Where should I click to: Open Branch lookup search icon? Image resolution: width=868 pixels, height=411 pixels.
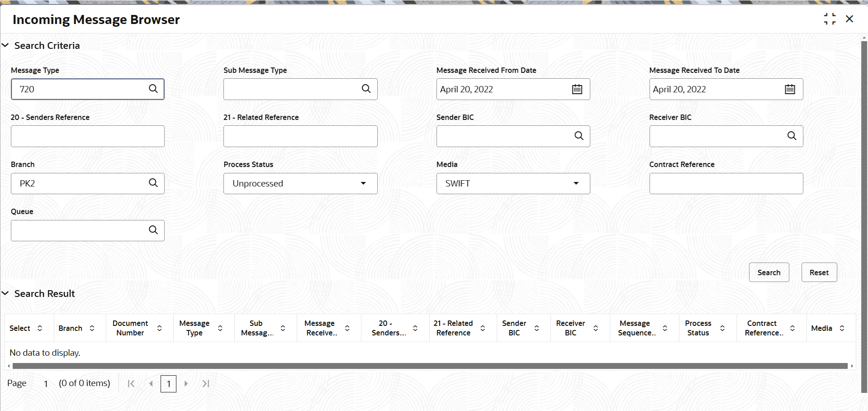coord(153,183)
